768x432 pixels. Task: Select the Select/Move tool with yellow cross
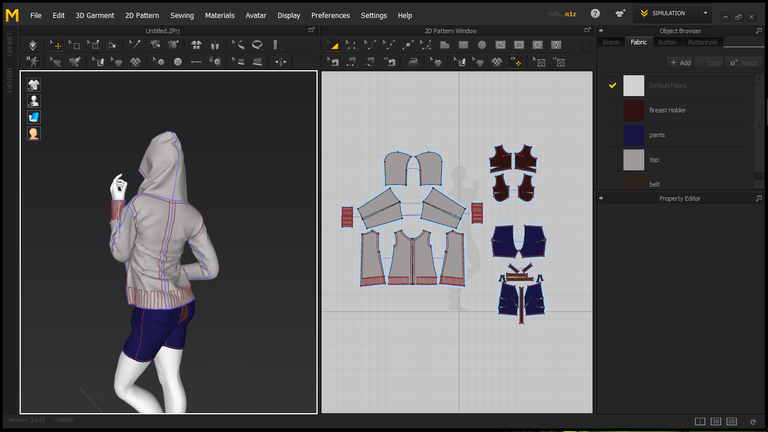tap(56, 45)
